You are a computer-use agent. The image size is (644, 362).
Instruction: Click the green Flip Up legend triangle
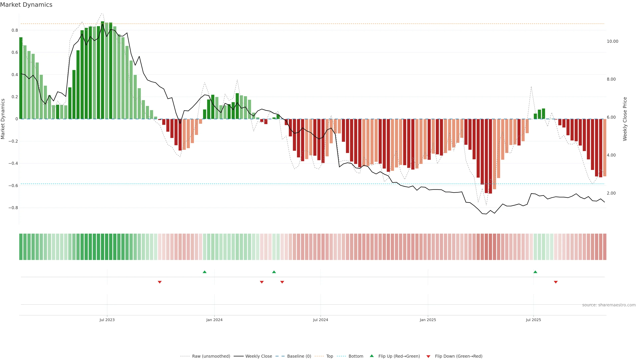click(x=372, y=356)
